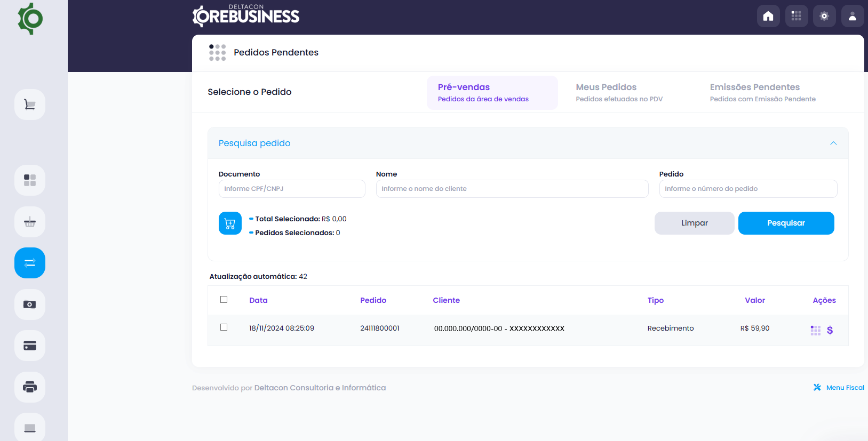Viewport: 868px width, 441px height.
Task: Open the apps grid in header
Action: tap(797, 16)
